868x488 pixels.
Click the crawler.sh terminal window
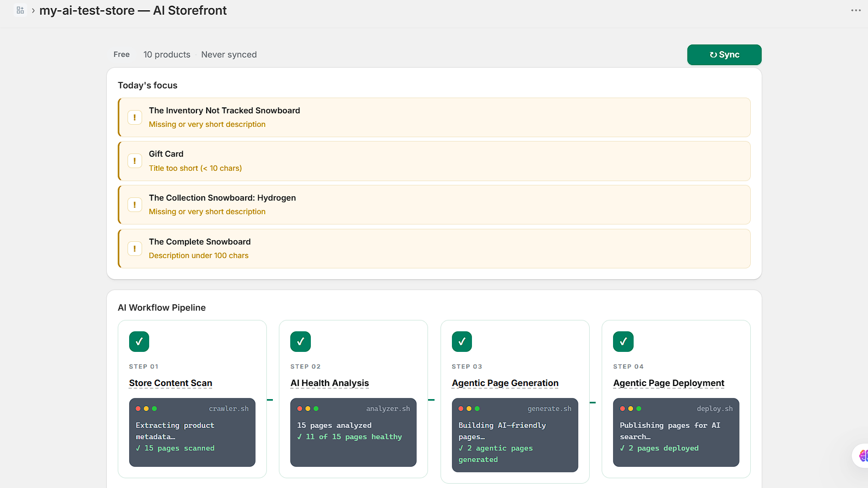192,433
